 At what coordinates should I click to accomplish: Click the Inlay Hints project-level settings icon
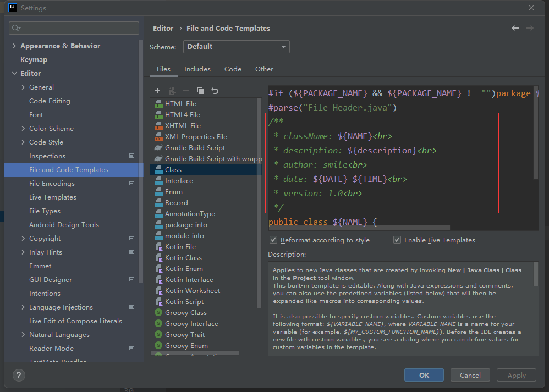coord(131,252)
